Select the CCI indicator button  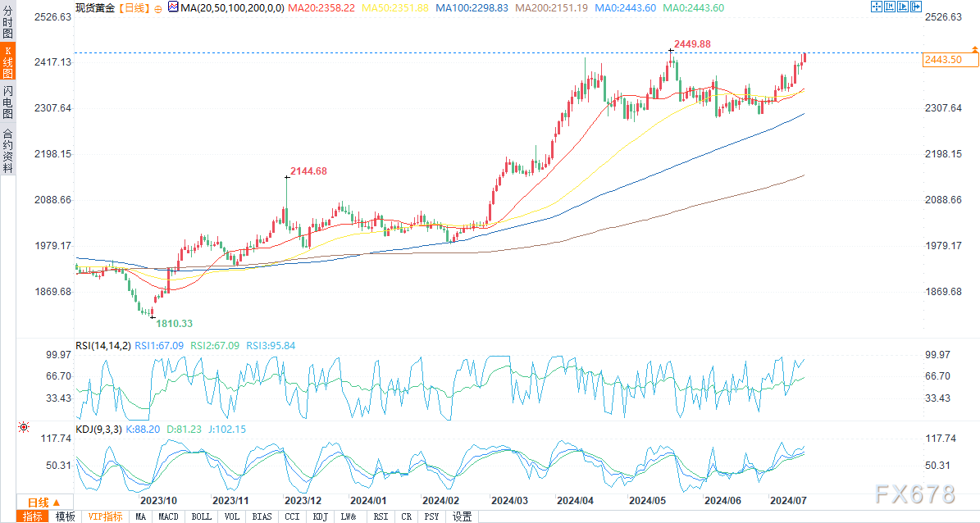pos(292,516)
